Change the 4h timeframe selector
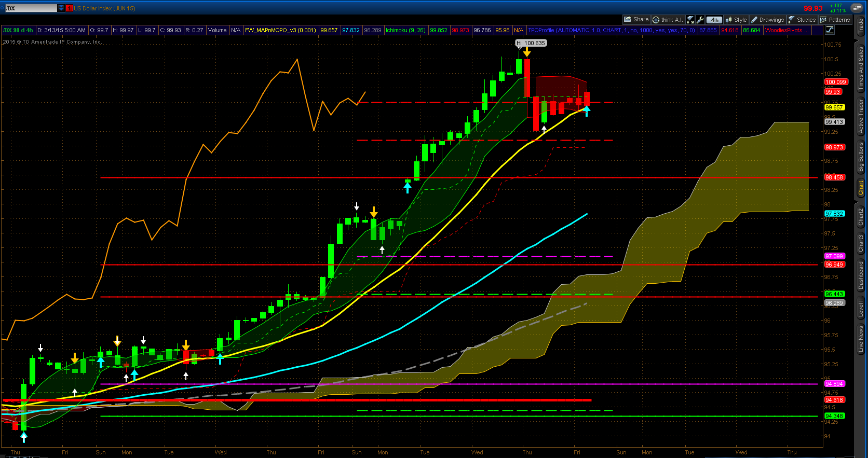 (x=714, y=20)
